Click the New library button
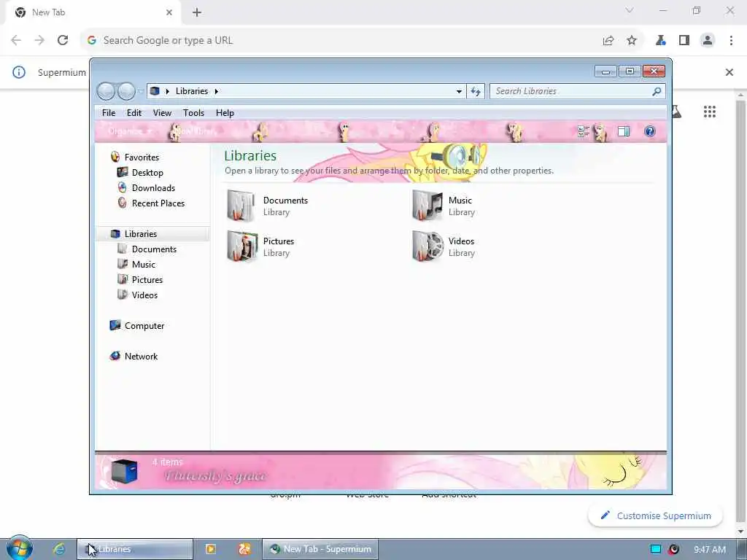 coord(196,131)
